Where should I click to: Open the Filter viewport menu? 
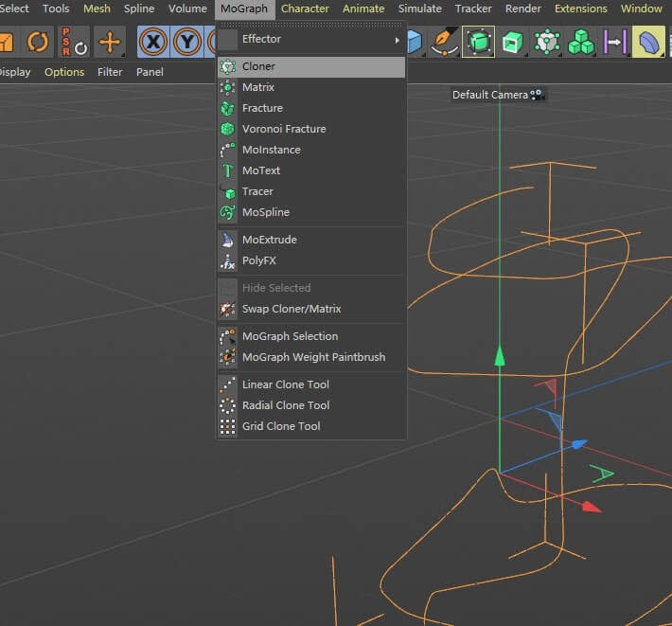[x=110, y=72]
